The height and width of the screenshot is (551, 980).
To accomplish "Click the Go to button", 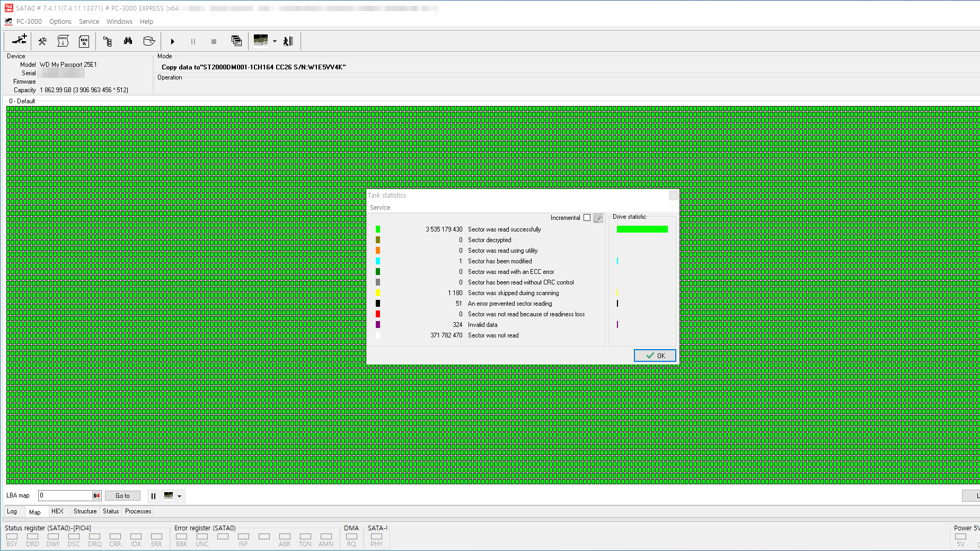I will pyautogui.click(x=122, y=496).
